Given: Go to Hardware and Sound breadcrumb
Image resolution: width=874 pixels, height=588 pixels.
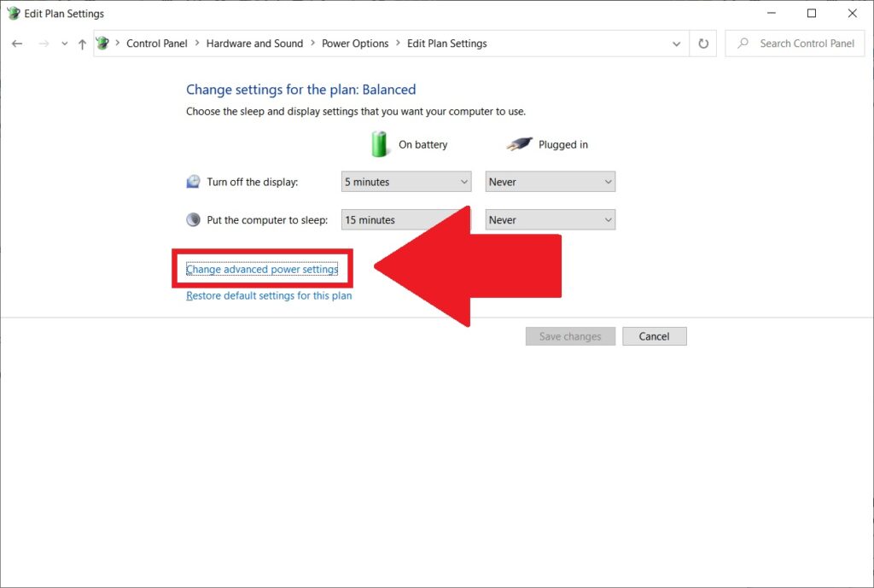Looking at the screenshot, I should (254, 44).
